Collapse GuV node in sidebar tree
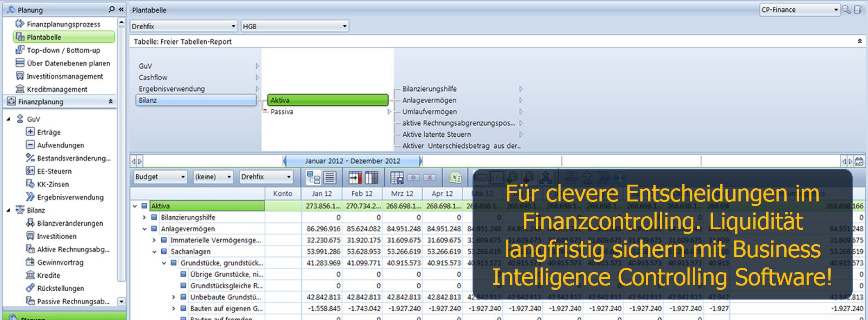Viewport: 868px width, 320px height. tap(8, 120)
